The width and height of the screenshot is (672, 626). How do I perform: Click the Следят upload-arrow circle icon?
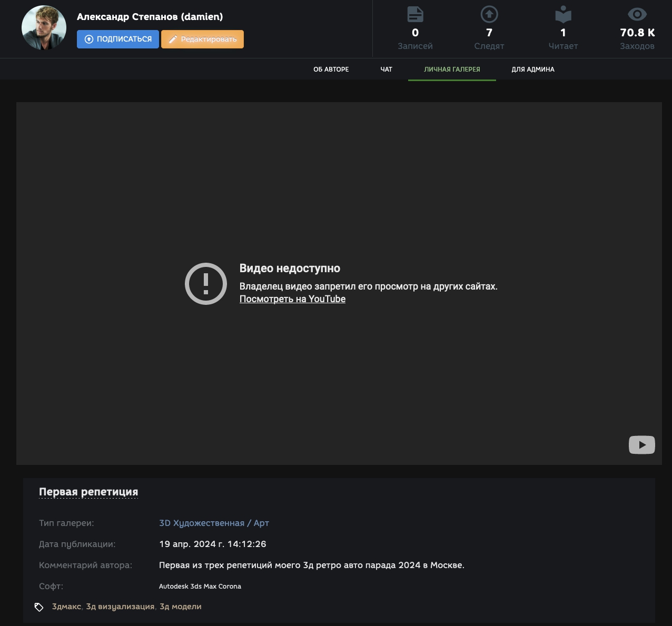click(489, 14)
